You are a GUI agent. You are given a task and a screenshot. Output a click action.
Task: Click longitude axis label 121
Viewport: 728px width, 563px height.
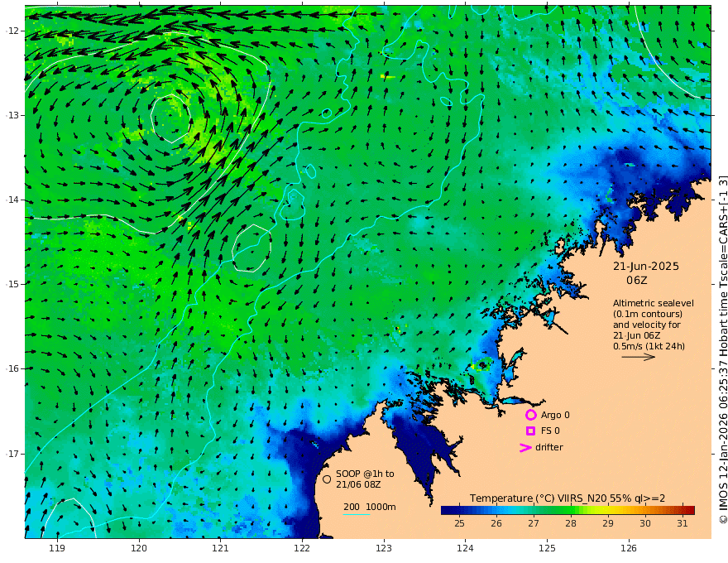point(221,548)
